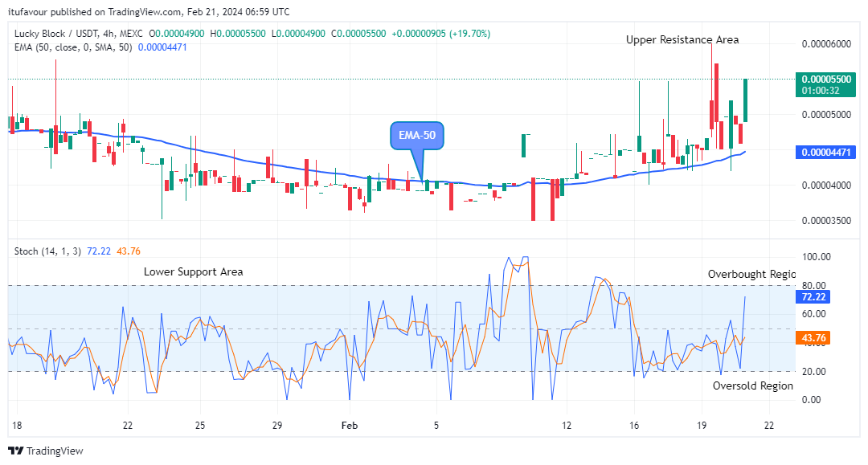This screenshot has height=465, width=868.
Task: Click the 20.00 level on Stoch axis
Action: tap(813, 372)
